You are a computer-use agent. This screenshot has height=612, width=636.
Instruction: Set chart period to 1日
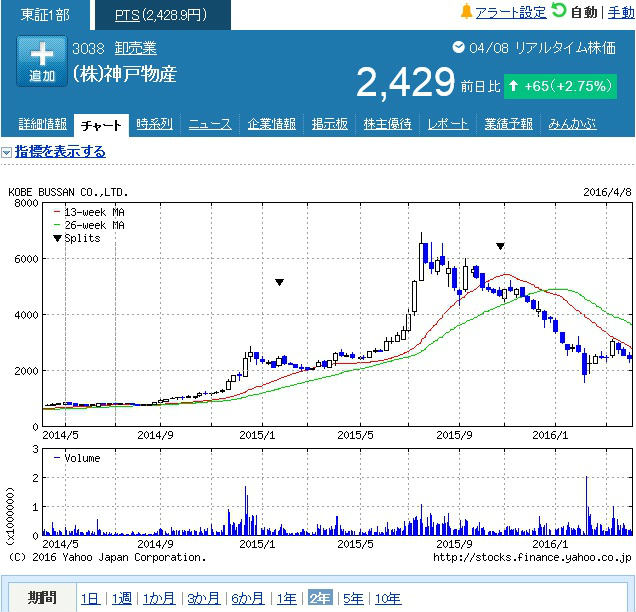90,598
